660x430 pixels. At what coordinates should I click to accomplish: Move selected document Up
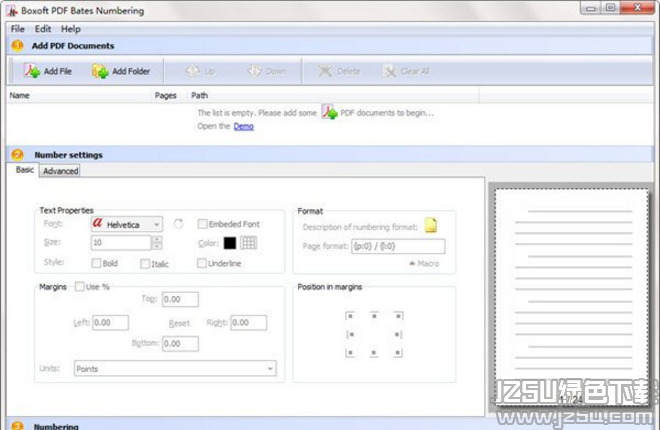tap(201, 71)
